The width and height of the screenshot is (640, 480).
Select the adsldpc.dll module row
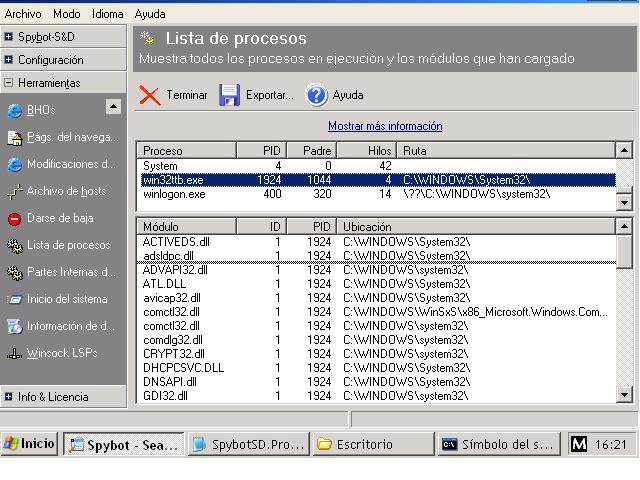tap(376, 256)
